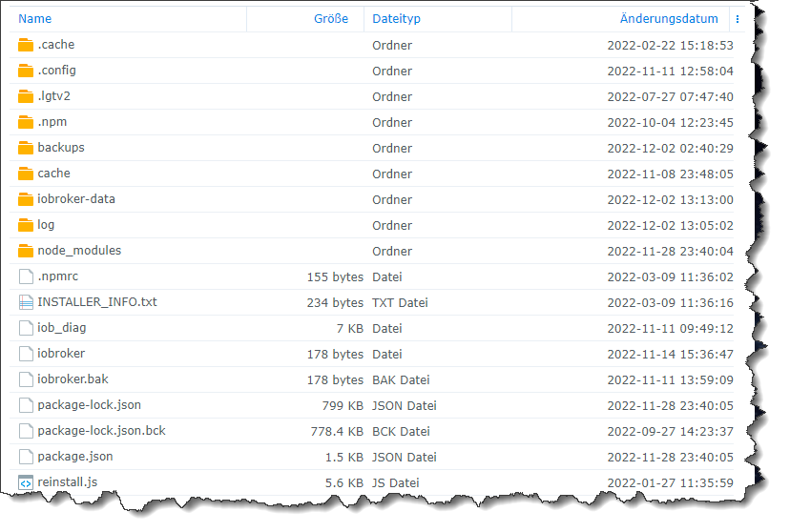
Task: Click the date 2022-07-27 07:47:40
Action: tap(670, 96)
